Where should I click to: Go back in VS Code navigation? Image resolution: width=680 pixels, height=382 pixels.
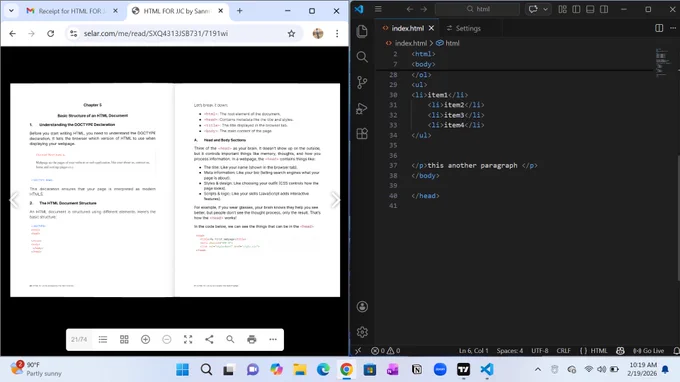(x=410, y=9)
